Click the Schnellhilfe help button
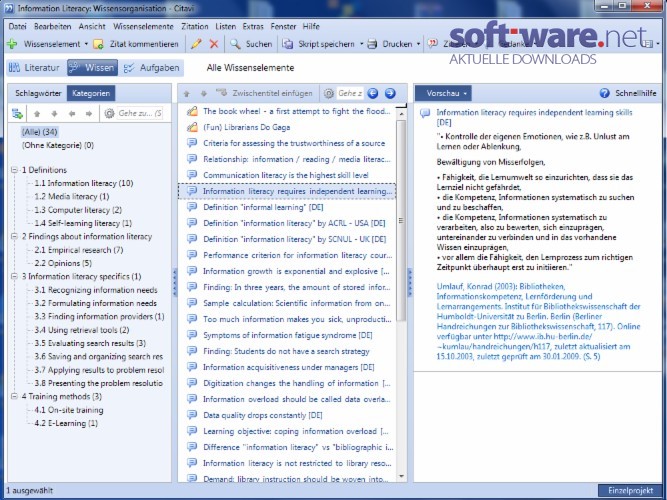The width and height of the screenshot is (667, 500). (x=627, y=93)
